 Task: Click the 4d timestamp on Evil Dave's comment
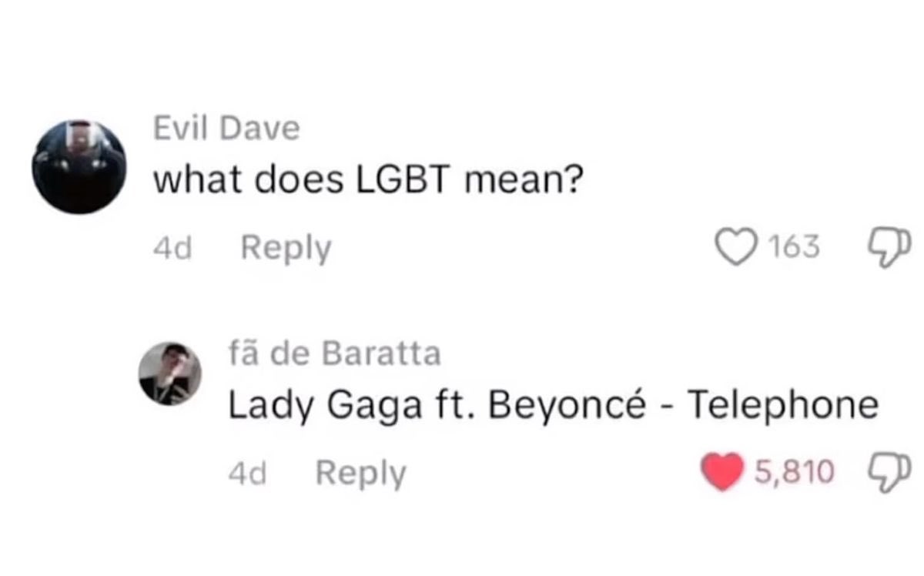173,249
